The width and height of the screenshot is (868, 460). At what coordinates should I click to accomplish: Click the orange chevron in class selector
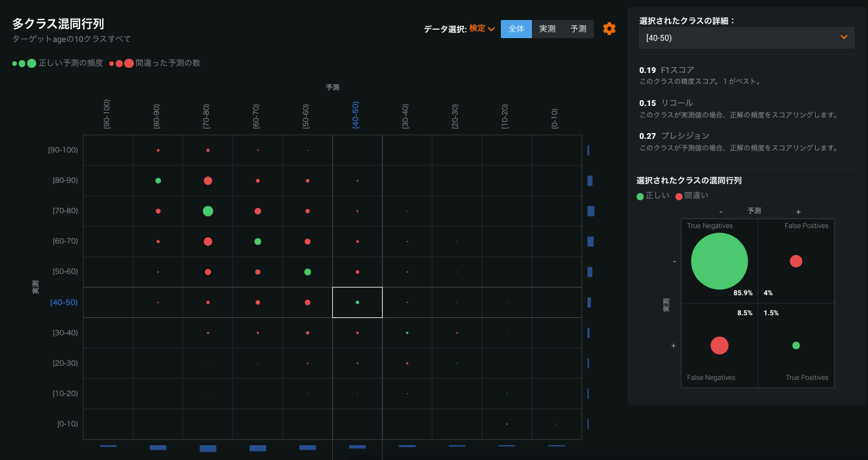[x=843, y=37]
